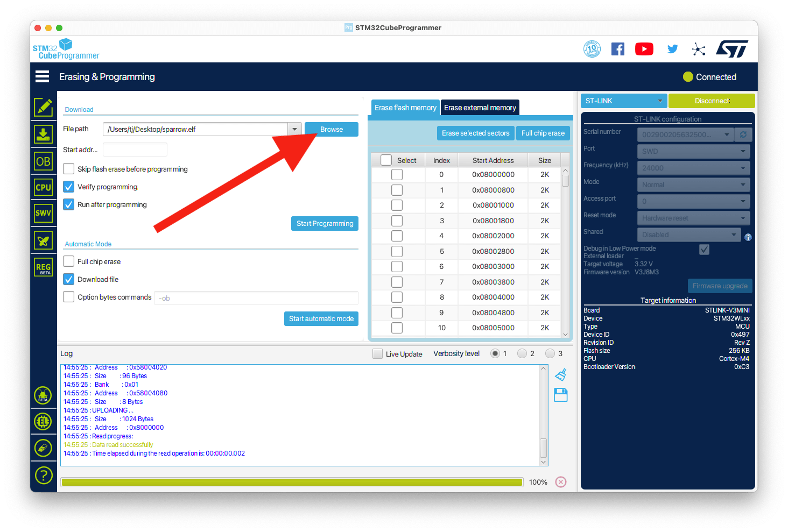
Task: Click the eraser icon in sidebar
Action: [43, 448]
